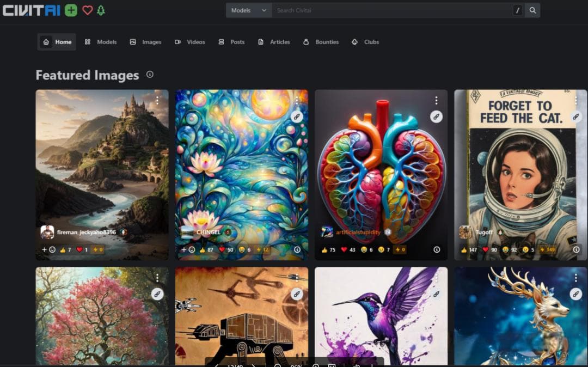Focus the Search Civitai input field
This screenshot has width=588, height=367.
point(392,10)
